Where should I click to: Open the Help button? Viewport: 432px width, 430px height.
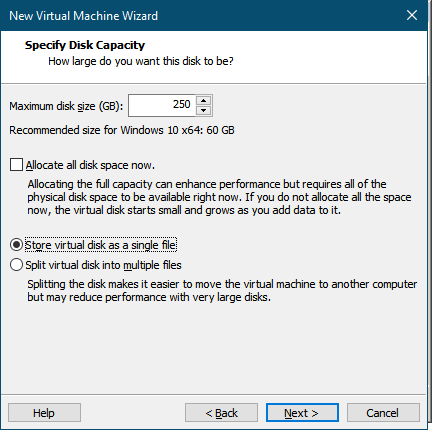[44, 413]
